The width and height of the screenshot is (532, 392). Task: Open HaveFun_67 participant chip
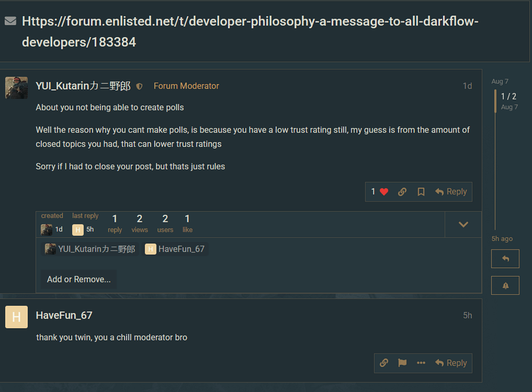coord(174,249)
